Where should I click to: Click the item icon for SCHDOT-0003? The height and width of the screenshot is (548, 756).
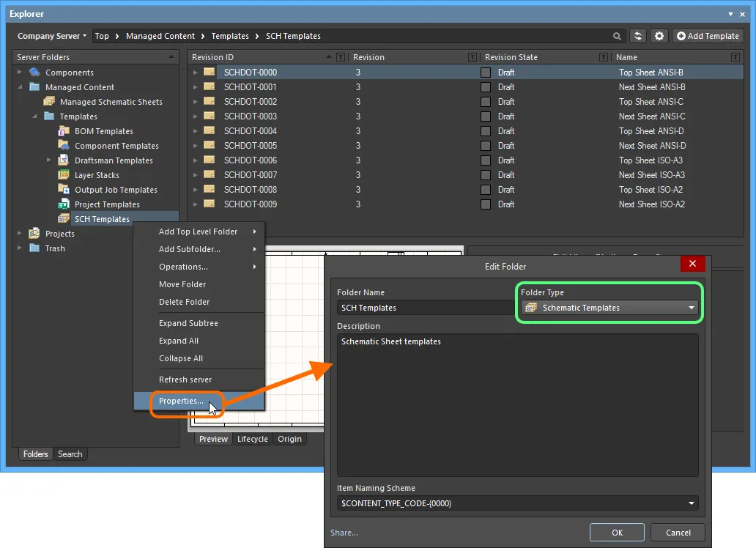(x=210, y=116)
